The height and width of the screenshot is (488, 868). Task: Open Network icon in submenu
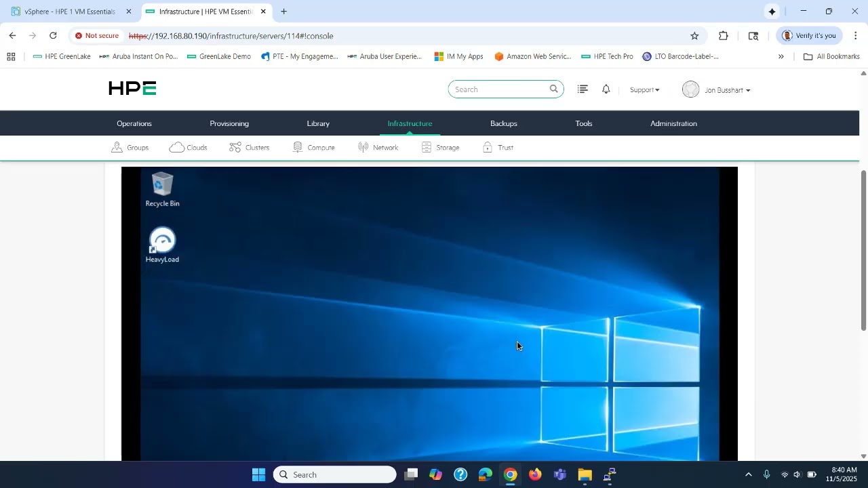click(x=363, y=147)
